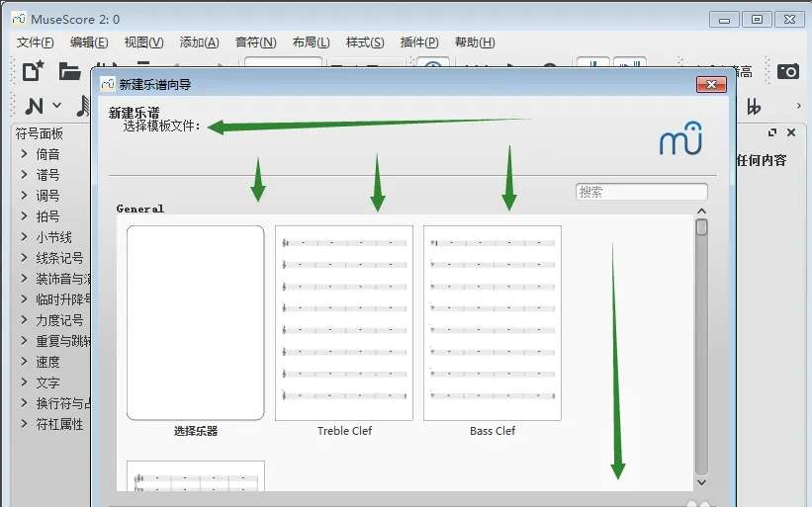Expand the 重复与跳转 palette
Image resolution: width=812 pixels, height=507 pixels.
[x=24, y=340]
